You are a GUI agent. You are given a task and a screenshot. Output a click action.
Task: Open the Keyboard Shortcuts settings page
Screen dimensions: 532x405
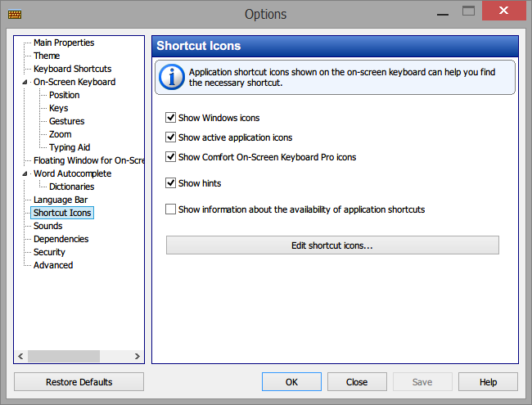coord(73,69)
